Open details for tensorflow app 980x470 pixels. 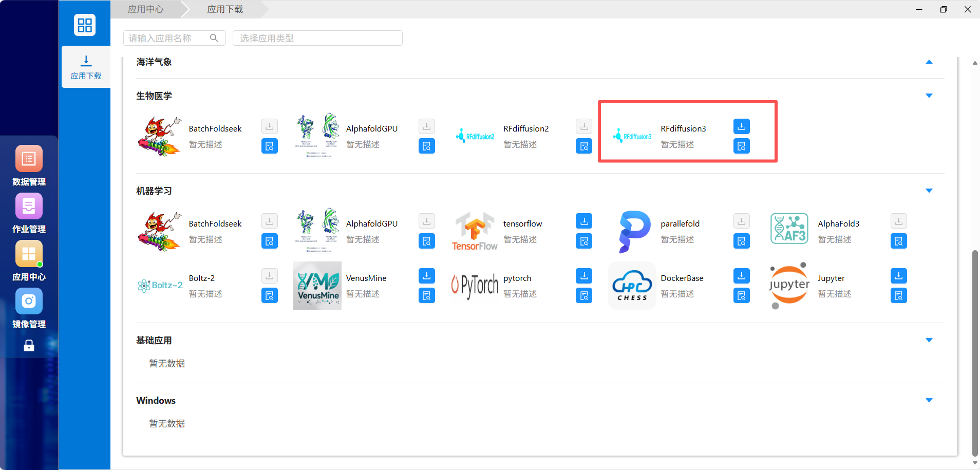point(584,241)
